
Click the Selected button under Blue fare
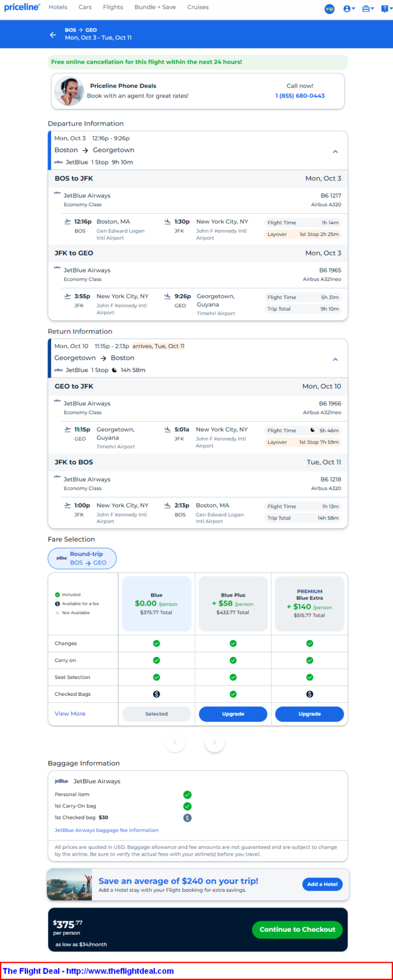(x=157, y=714)
